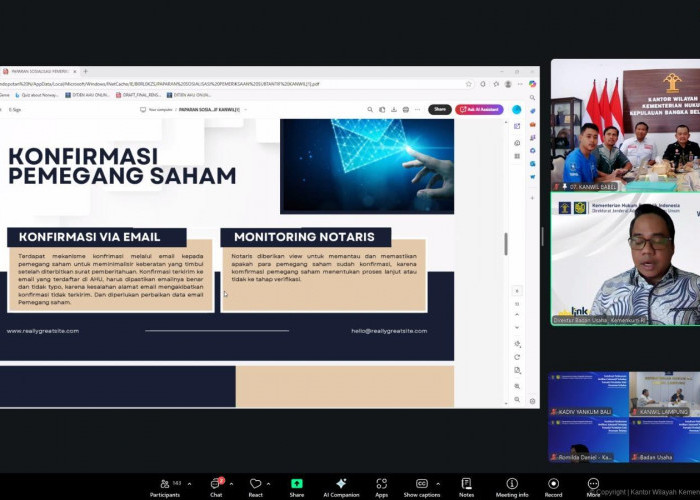Click the print icon in PDF toolbar
700x500 pixels.
(405, 109)
